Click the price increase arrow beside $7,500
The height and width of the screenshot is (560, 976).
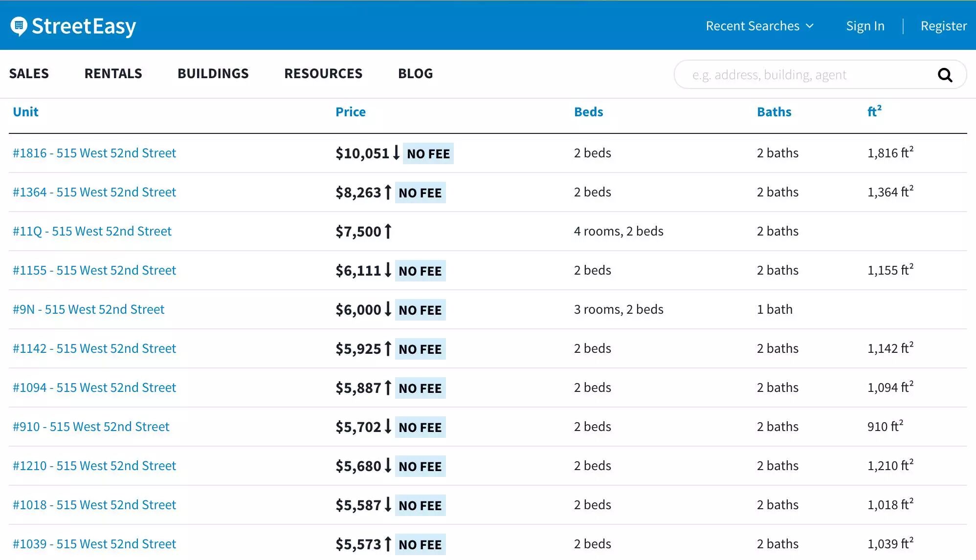388,231
